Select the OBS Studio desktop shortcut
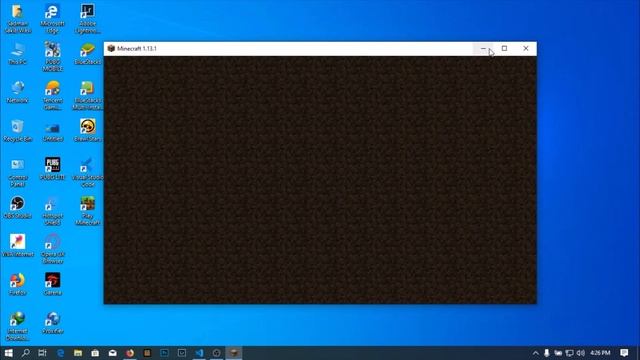 (x=17, y=207)
